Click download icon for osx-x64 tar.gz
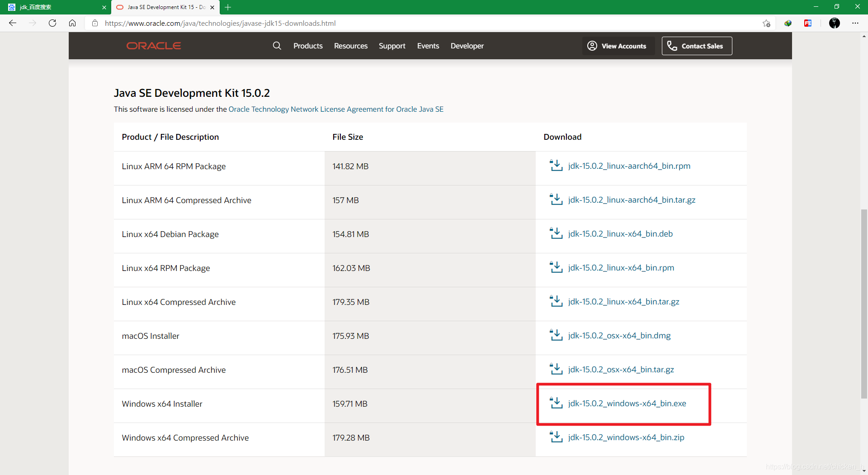The width and height of the screenshot is (868, 475). click(556, 369)
